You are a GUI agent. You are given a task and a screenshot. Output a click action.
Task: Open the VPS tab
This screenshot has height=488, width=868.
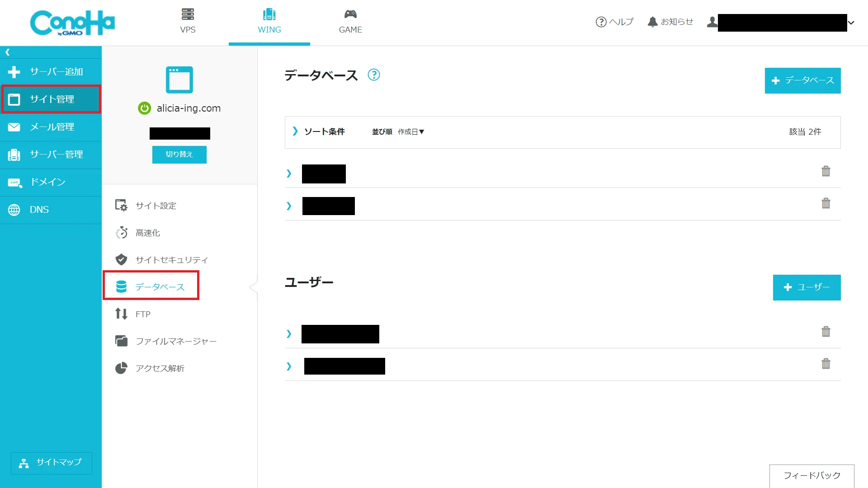pyautogui.click(x=188, y=21)
